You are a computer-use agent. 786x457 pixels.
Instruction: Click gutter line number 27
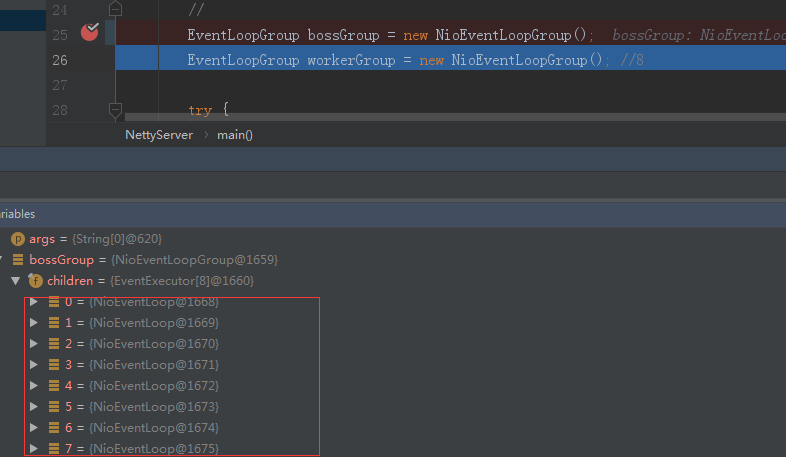coord(60,85)
